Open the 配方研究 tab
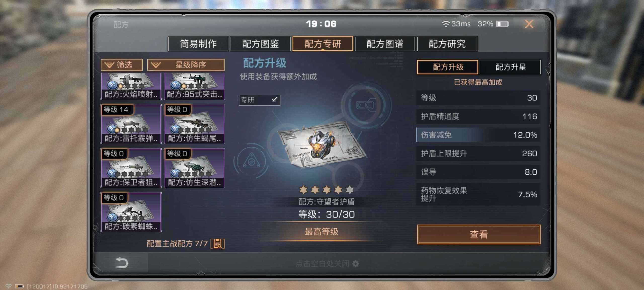Screen dimensions: 644x290 point(447,44)
